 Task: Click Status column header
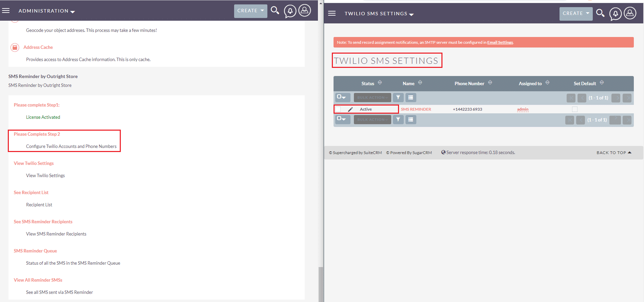[x=368, y=83]
